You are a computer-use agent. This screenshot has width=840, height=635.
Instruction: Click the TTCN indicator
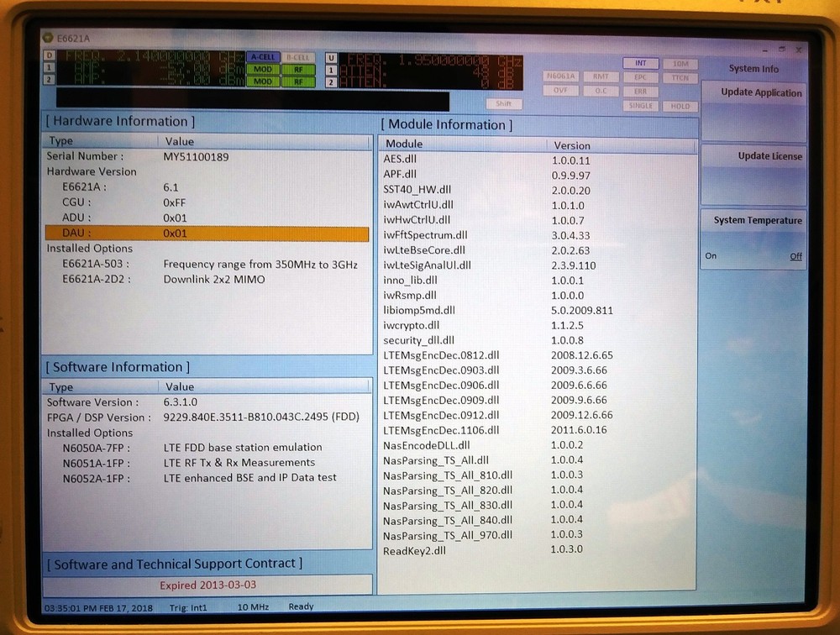pyautogui.click(x=680, y=78)
